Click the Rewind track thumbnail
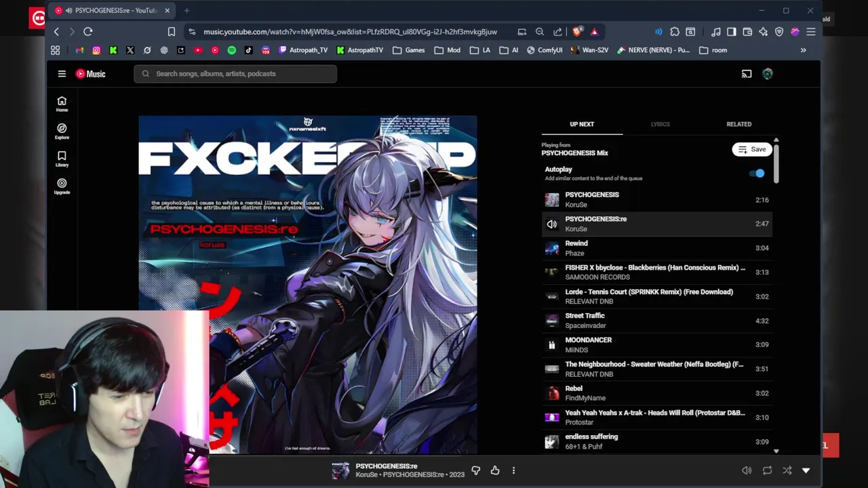The width and height of the screenshot is (868, 488). click(x=552, y=248)
